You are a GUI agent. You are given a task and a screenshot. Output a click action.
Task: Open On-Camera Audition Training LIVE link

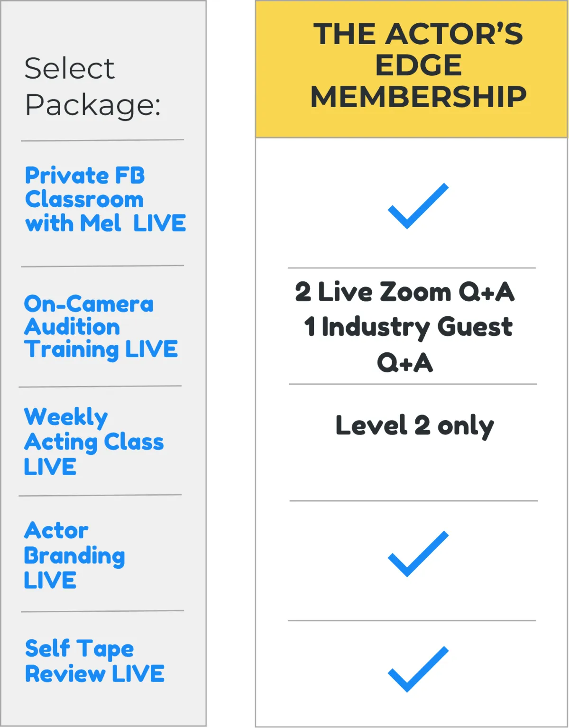click(x=101, y=327)
